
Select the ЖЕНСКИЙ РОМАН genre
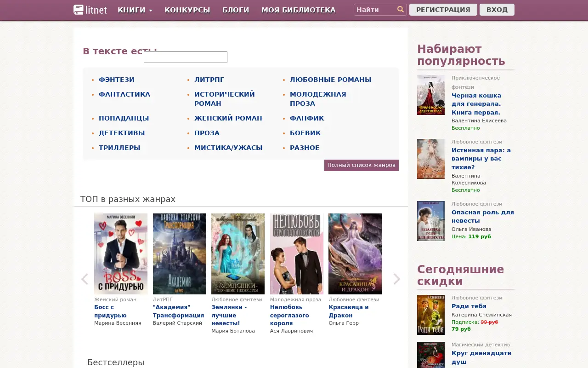pyautogui.click(x=228, y=118)
